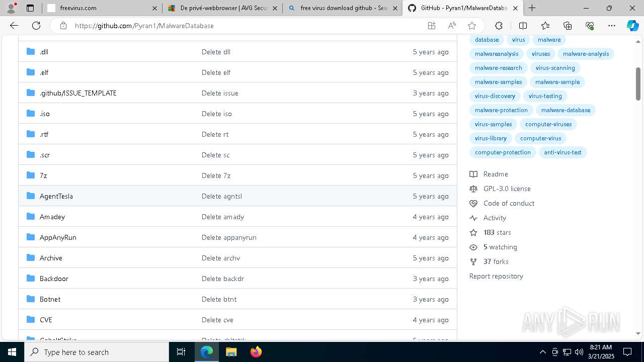
Task: Show hidden system tray icons
Action: (542, 352)
